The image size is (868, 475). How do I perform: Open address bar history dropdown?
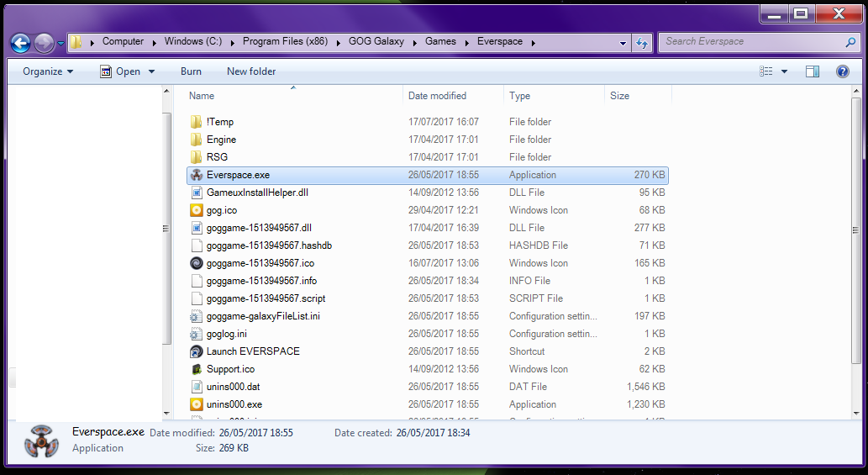pyautogui.click(x=623, y=43)
